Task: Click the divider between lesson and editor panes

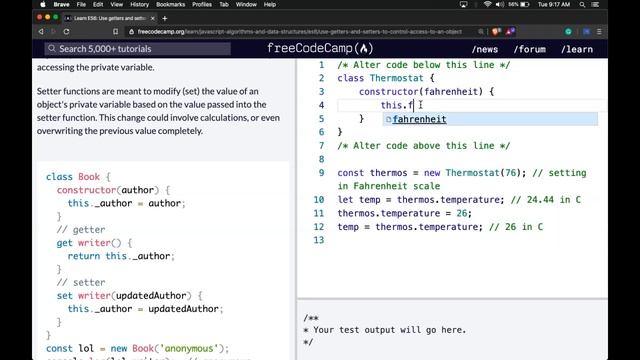Action: tap(296, 209)
